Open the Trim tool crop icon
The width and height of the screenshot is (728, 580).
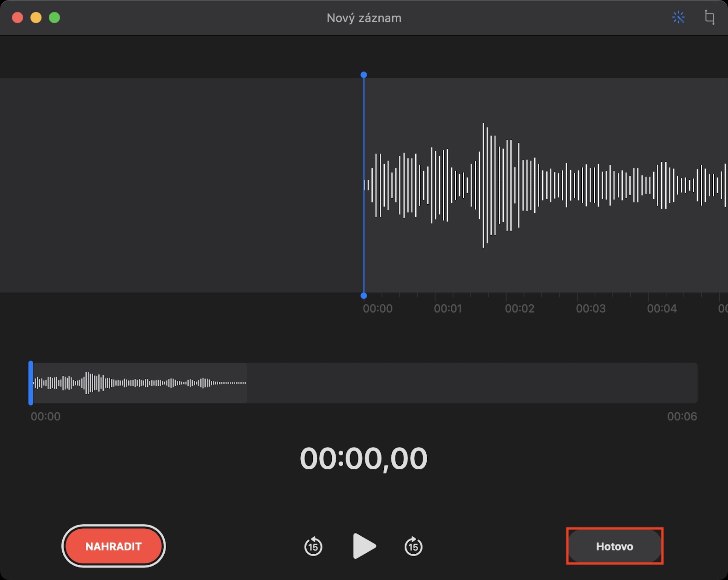coord(710,18)
